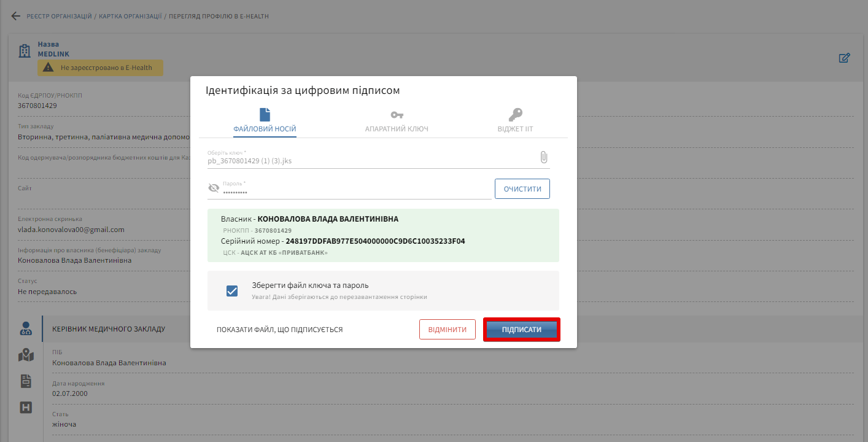Click the paperclip attach key file icon
Viewport: 868px width, 442px height.
(543, 158)
